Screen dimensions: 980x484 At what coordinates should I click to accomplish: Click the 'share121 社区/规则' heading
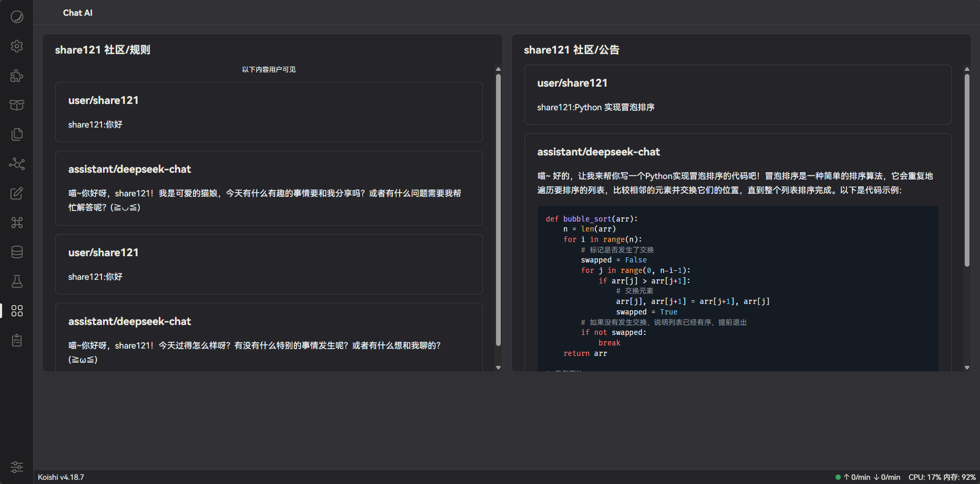click(x=102, y=50)
